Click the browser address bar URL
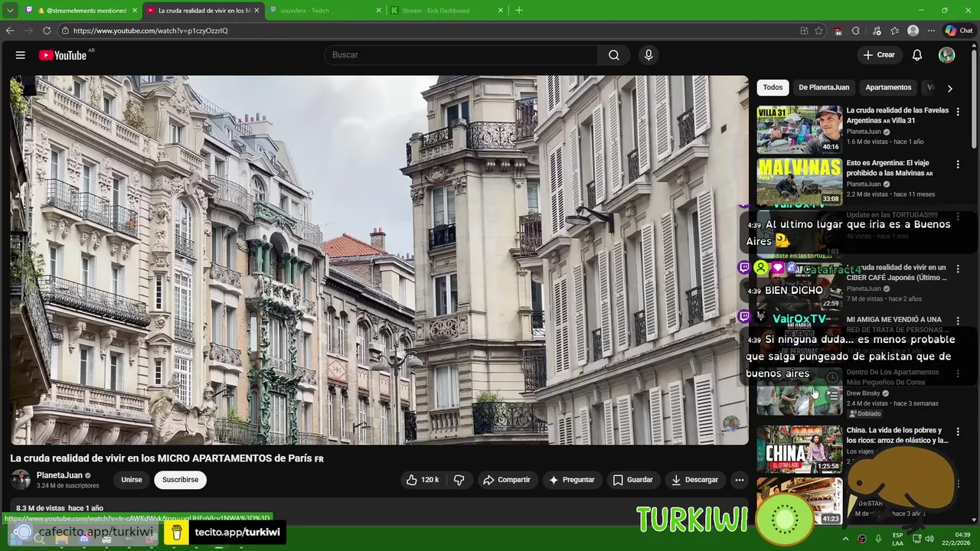Image resolution: width=980 pixels, height=551 pixels. pyautogui.click(x=150, y=31)
